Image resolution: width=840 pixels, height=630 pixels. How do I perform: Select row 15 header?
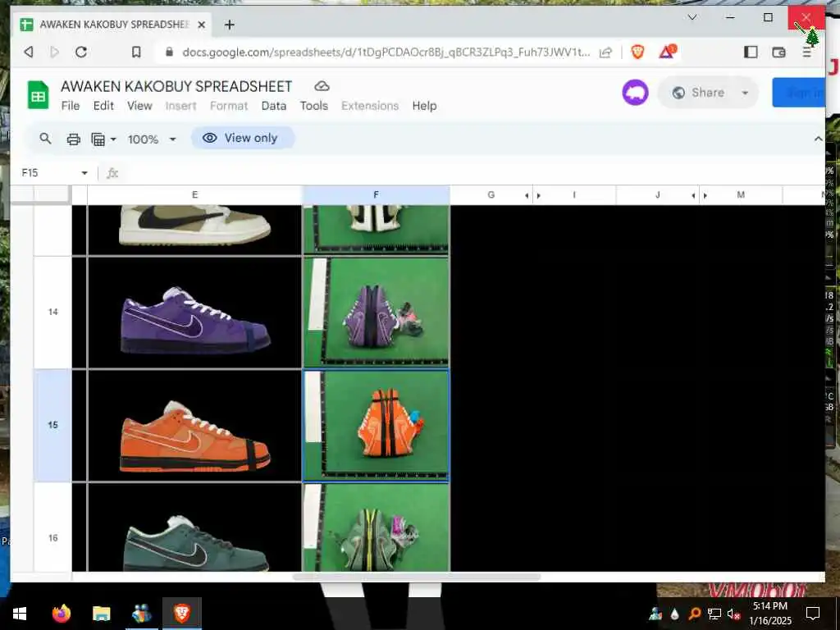tap(52, 426)
